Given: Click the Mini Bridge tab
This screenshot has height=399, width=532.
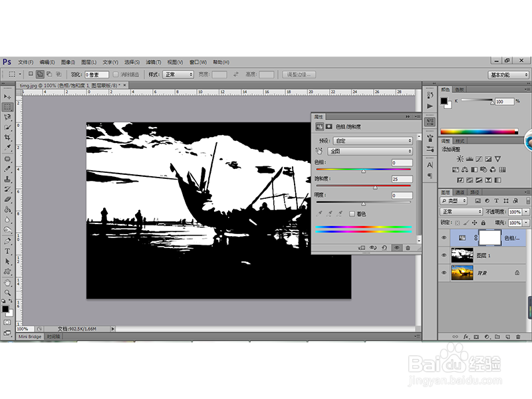Looking at the screenshot, I should pos(30,336).
